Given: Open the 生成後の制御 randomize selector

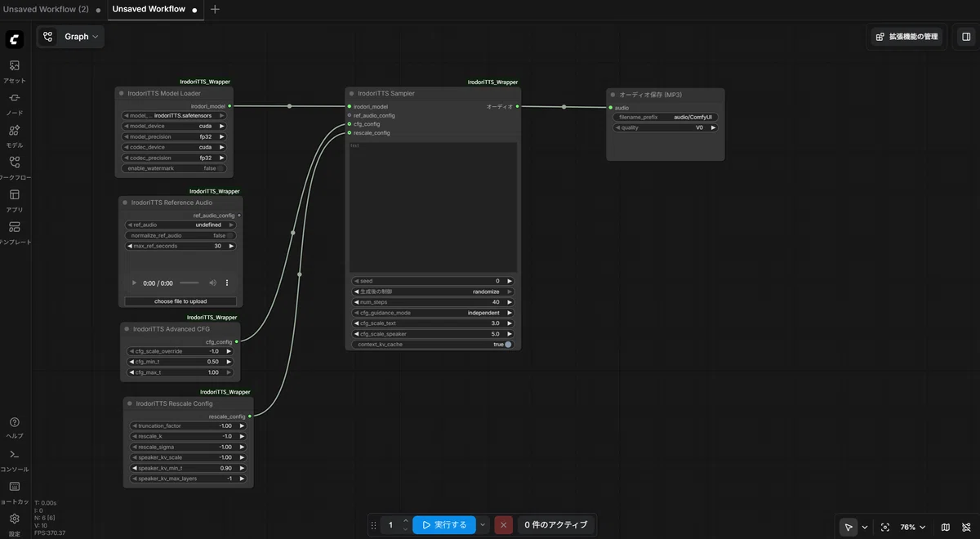Looking at the screenshot, I should click(433, 292).
